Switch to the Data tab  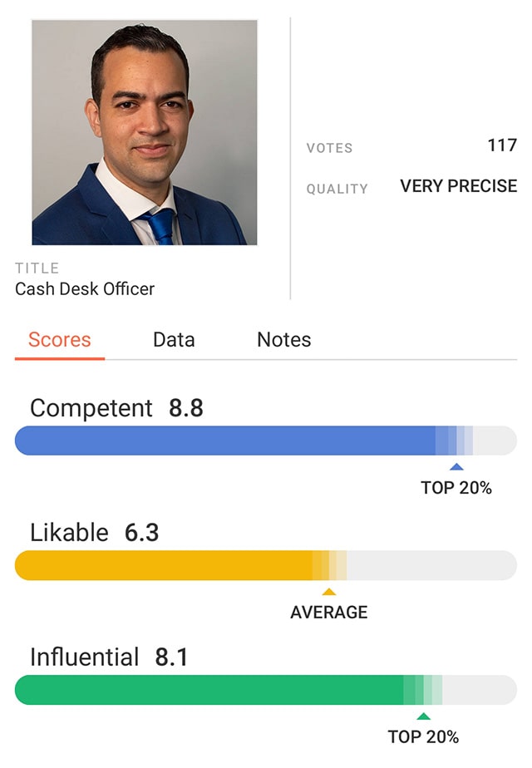[x=174, y=340]
